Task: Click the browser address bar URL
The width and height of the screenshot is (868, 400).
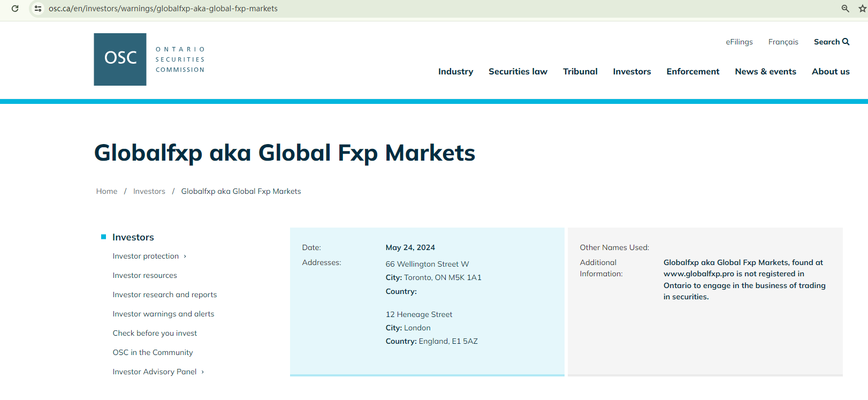Action: pos(163,9)
